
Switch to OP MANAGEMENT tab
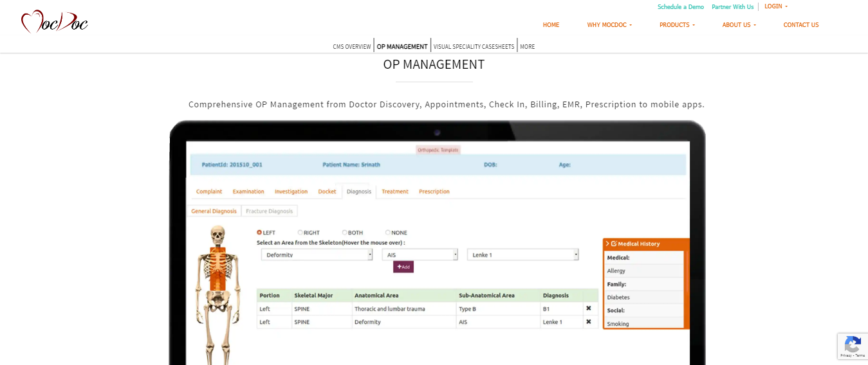pyautogui.click(x=402, y=47)
